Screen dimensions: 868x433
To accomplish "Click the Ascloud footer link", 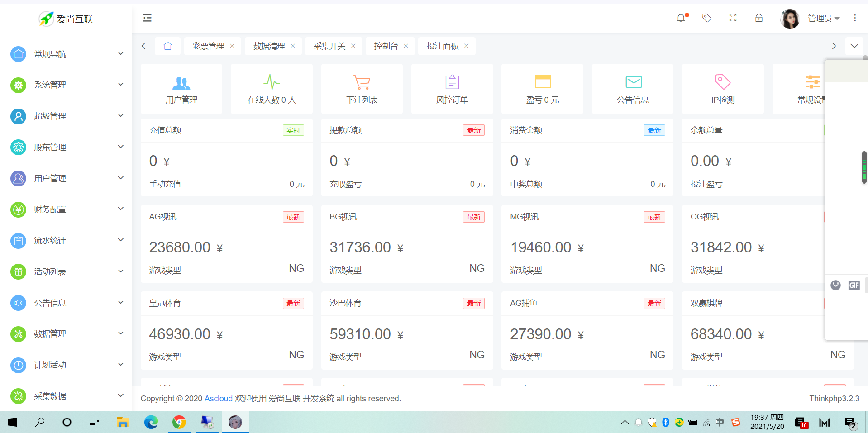I will (218, 399).
